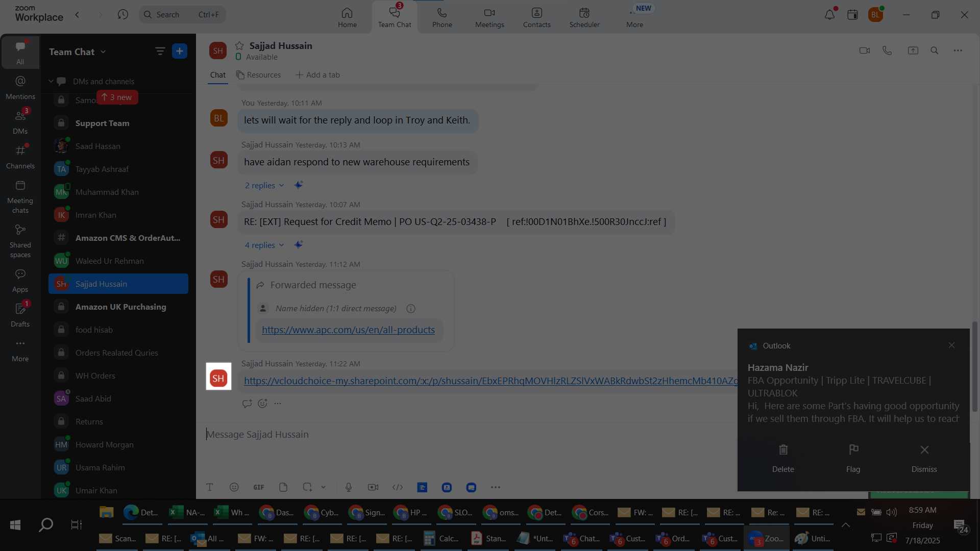Open Mentions in the left sidebar
The height and width of the screenshot is (551, 980).
pyautogui.click(x=20, y=87)
